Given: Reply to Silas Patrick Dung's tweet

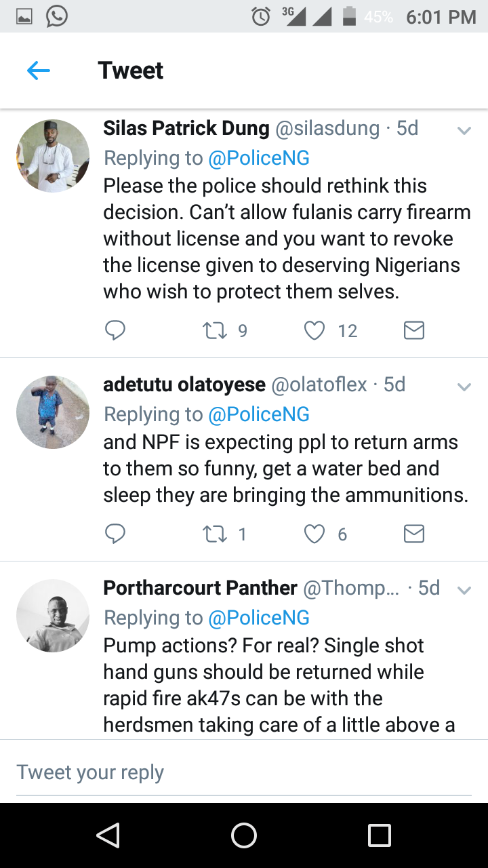Looking at the screenshot, I should (x=115, y=330).
